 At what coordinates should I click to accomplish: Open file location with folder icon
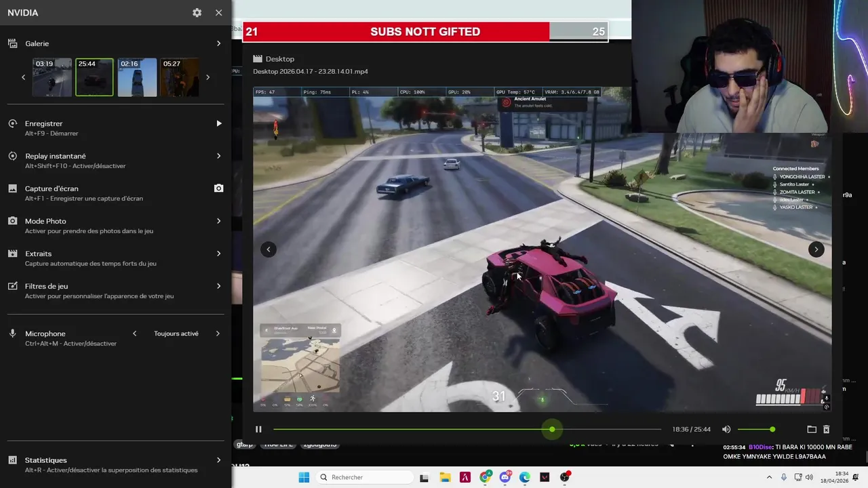[x=812, y=429]
